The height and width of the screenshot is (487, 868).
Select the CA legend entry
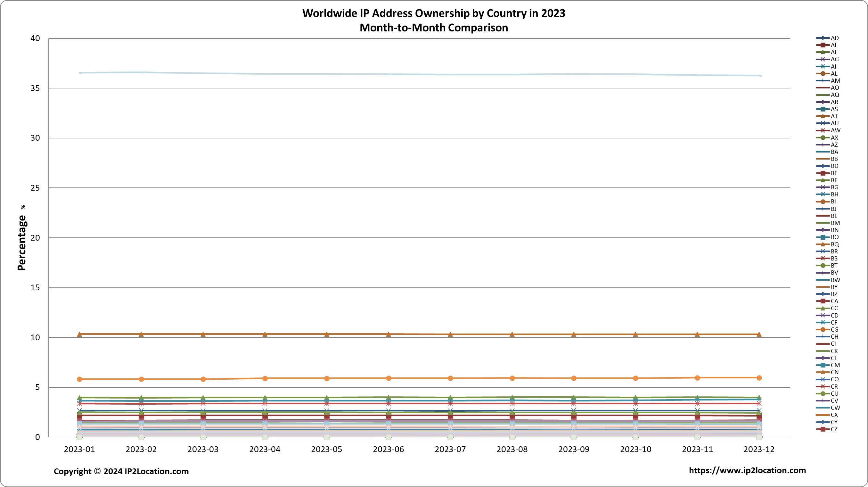pos(827,301)
